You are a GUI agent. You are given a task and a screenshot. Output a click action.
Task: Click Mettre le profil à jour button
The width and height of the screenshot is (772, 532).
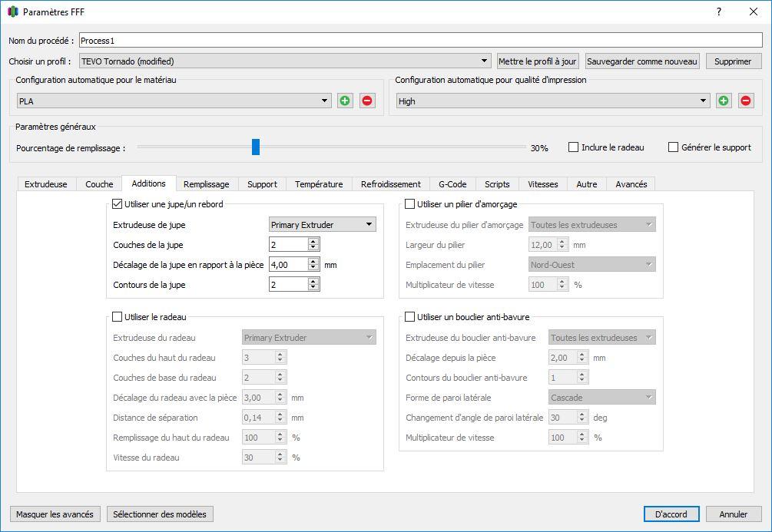(x=538, y=61)
